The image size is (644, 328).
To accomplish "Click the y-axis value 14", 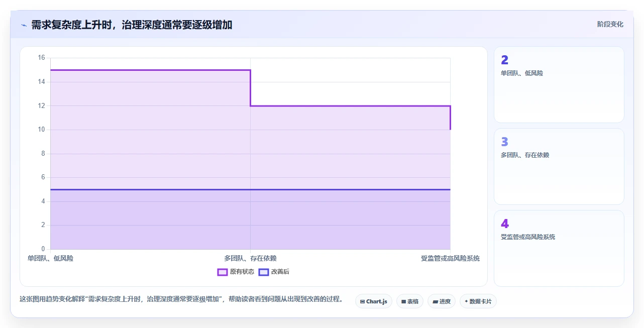I will [41, 81].
